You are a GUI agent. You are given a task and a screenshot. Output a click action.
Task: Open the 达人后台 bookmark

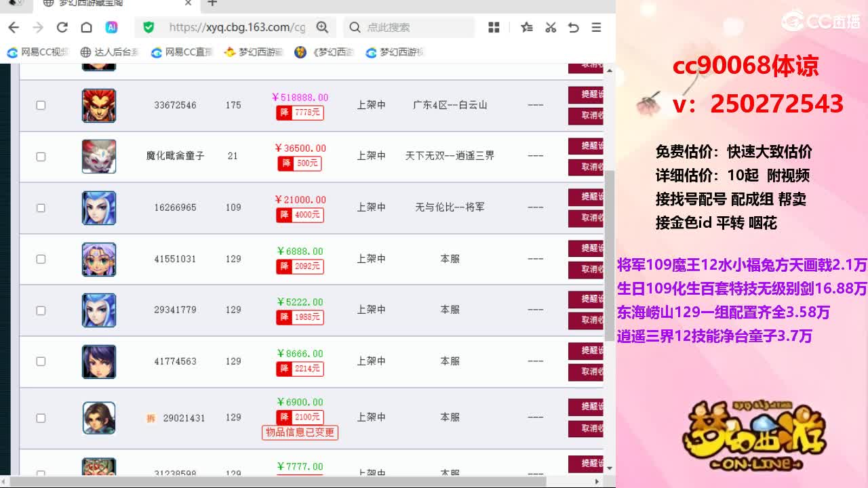[x=109, y=52]
